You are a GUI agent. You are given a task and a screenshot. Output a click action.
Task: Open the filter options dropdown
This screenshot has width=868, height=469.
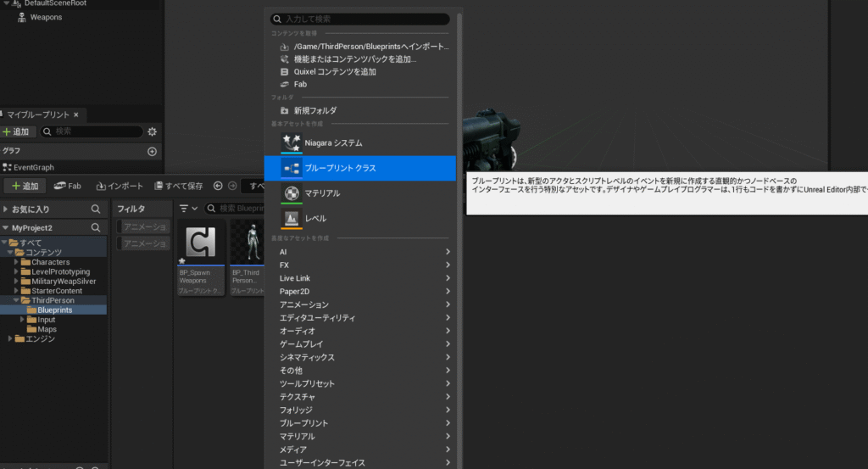188,208
